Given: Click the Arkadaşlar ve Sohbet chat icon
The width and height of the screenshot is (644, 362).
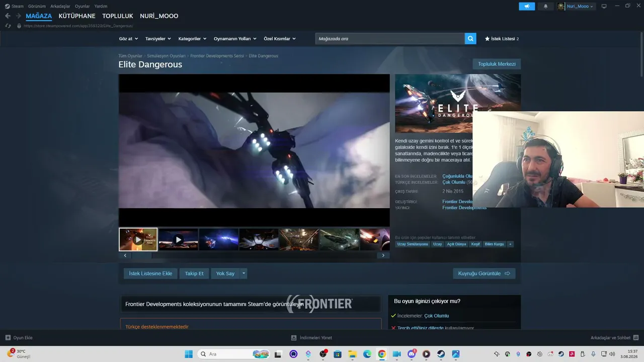Looking at the screenshot, I should click(x=636, y=338).
